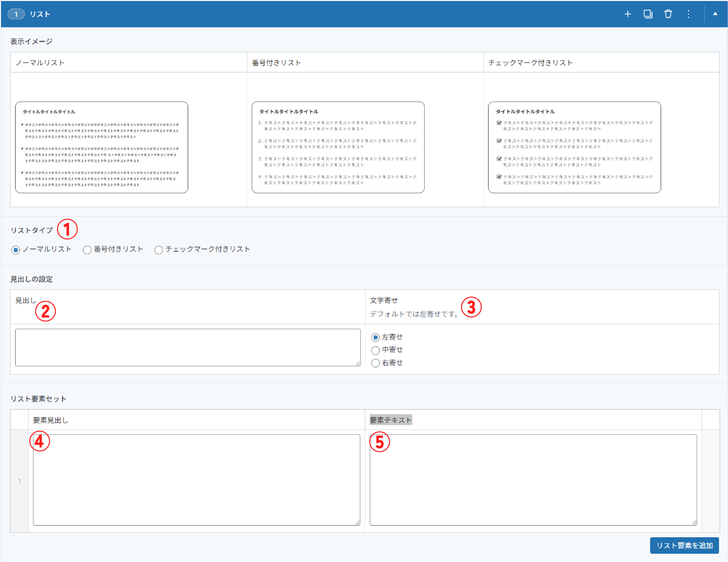Screen dimensions: 728x562
Task: Choose 左寄せ text alignment
Action: [x=375, y=337]
